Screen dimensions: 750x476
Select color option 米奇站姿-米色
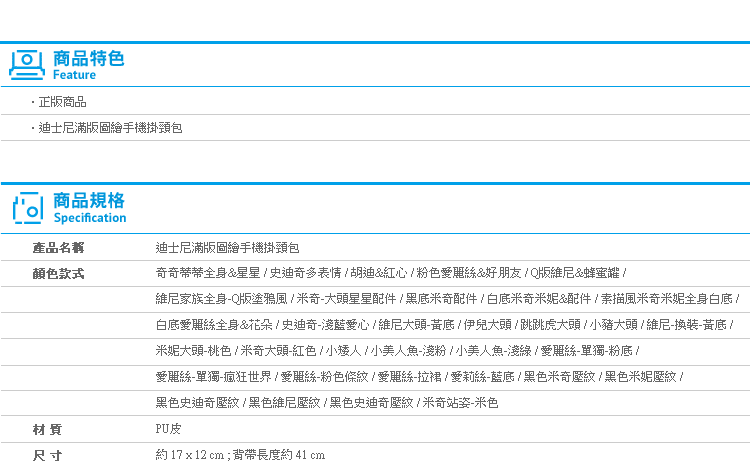coord(461,403)
